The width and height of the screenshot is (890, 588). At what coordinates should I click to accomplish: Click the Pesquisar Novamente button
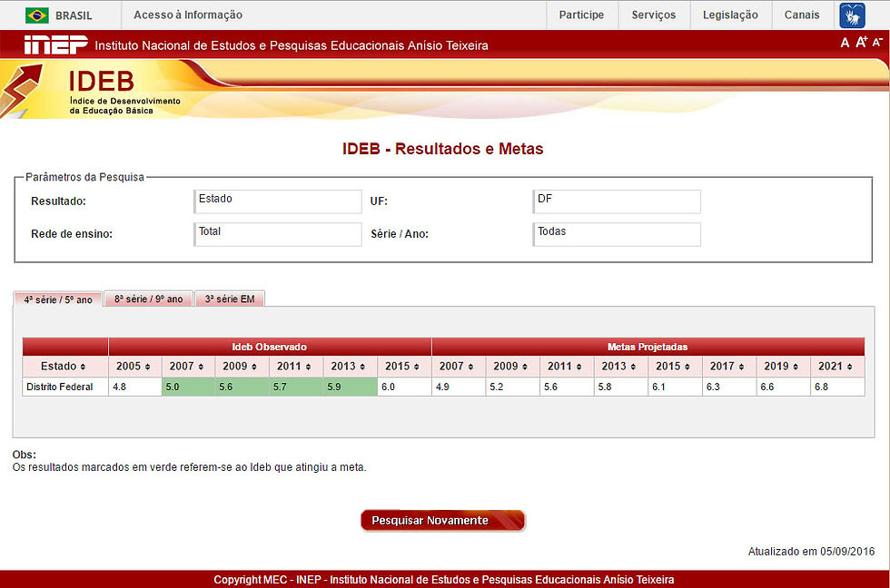443,521
